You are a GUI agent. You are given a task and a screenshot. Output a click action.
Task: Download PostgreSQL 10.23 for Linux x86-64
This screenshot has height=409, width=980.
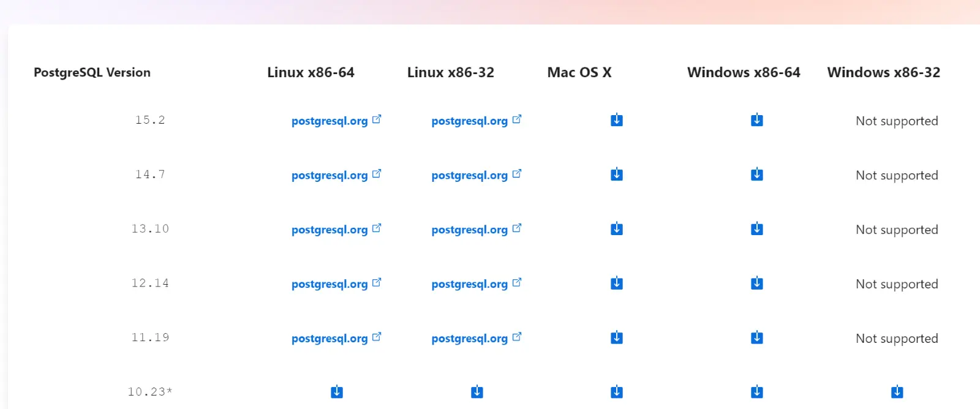click(x=337, y=392)
